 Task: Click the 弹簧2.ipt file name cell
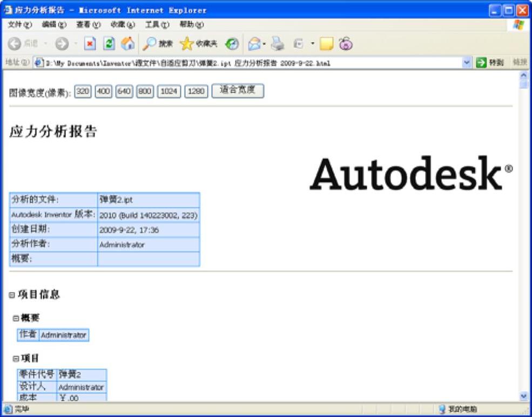pyautogui.click(x=149, y=200)
